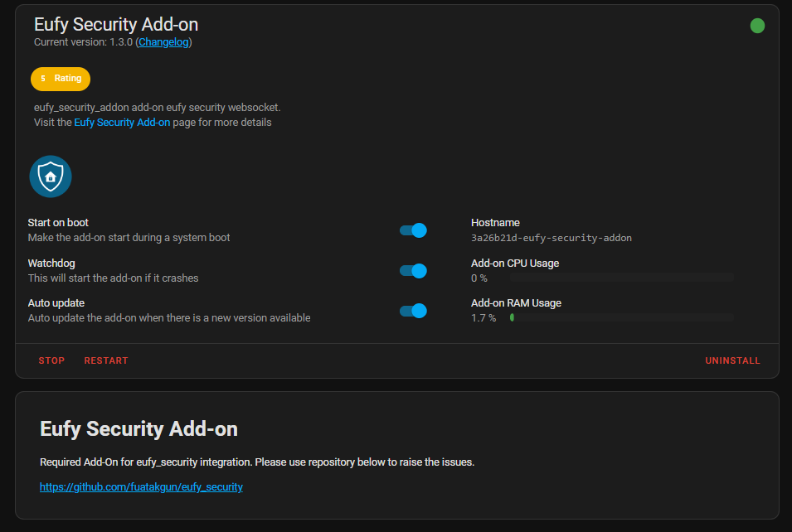Disable the Watchdog option
Screen dimensions: 792x532
pyautogui.click(x=413, y=270)
